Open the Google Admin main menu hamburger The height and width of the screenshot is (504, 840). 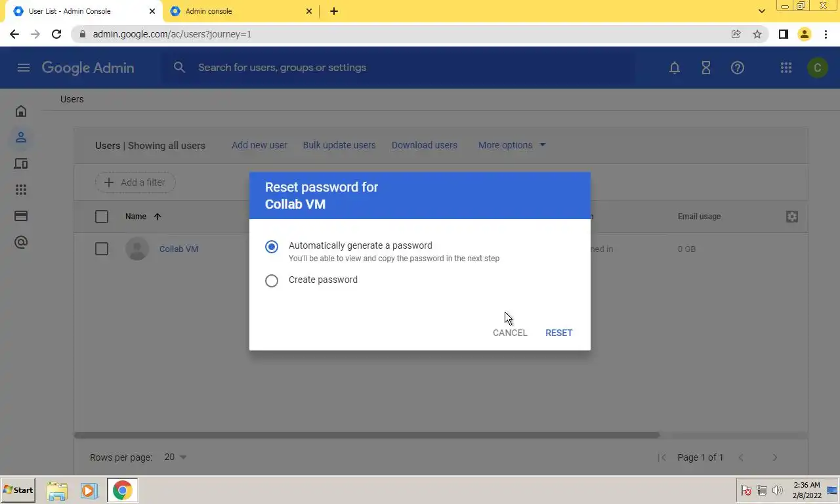(24, 68)
